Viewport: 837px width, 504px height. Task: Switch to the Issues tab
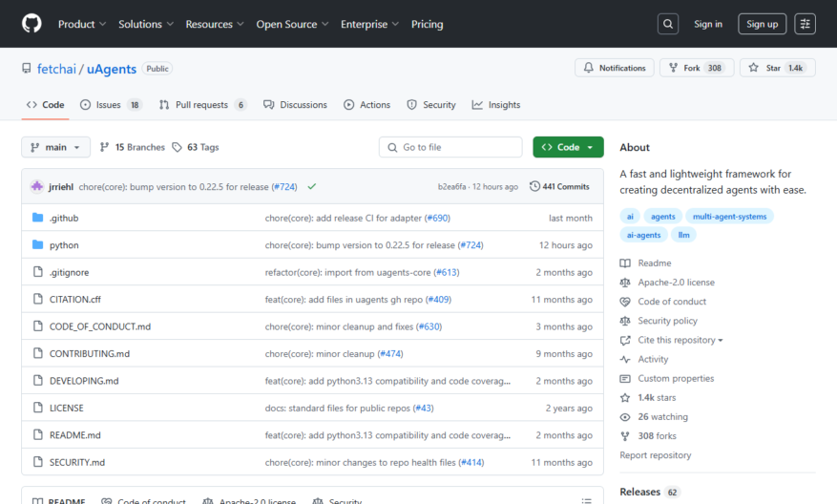[111, 105]
